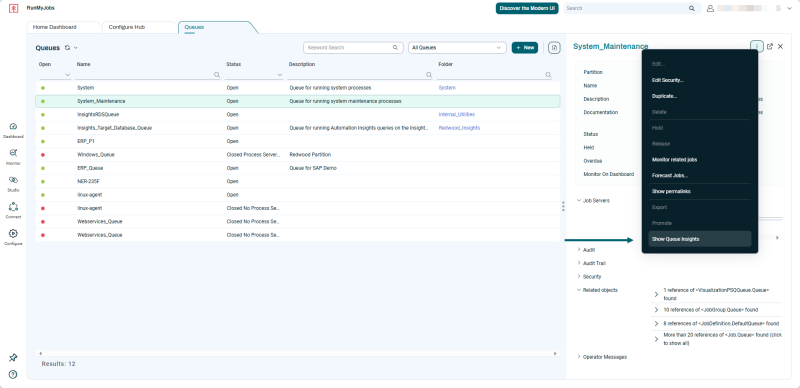Open the Studio sidebar icon
The image size is (800, 388).
(x=13, y=180)
